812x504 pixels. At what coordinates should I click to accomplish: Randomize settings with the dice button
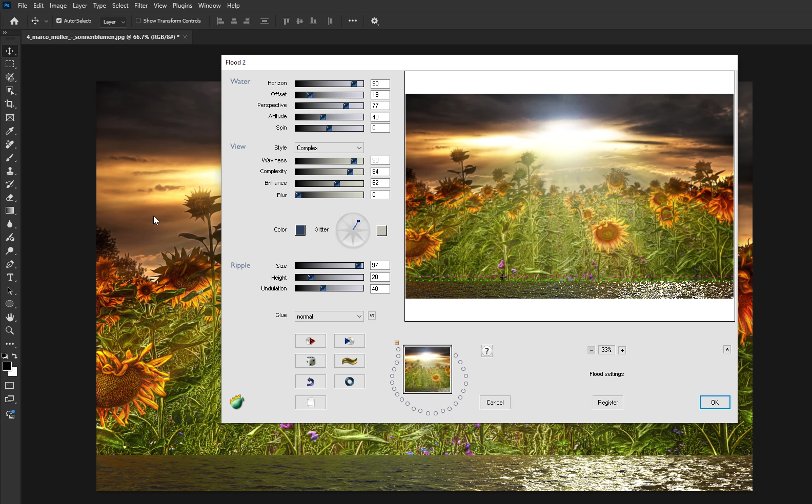pos(311,361)
